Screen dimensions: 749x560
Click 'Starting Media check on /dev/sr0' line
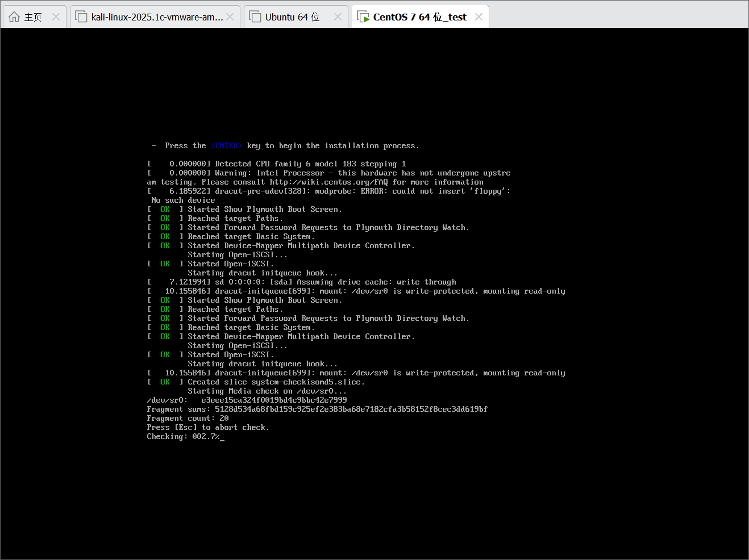point(267,391)
